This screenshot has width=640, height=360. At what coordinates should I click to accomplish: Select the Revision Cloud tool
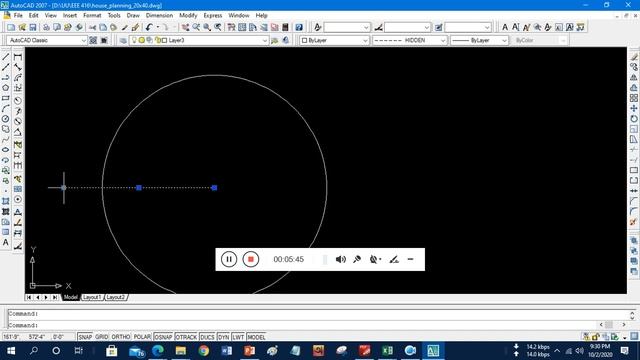pos(6,129)
